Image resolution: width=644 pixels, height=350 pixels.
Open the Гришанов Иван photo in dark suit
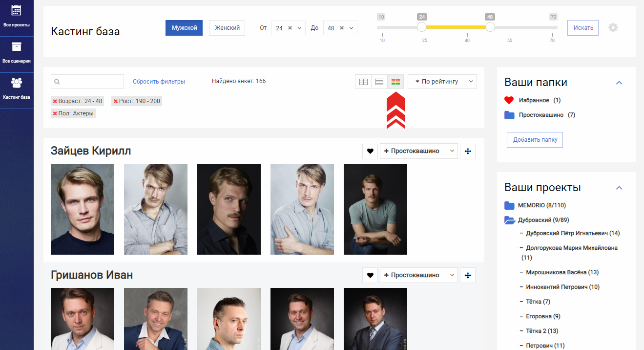coord(375,319)
